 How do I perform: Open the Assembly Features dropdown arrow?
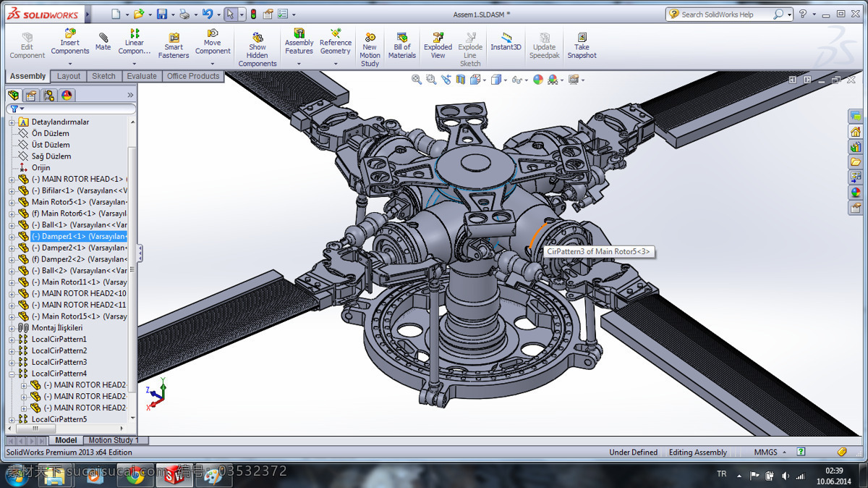(x=299, y=64)
